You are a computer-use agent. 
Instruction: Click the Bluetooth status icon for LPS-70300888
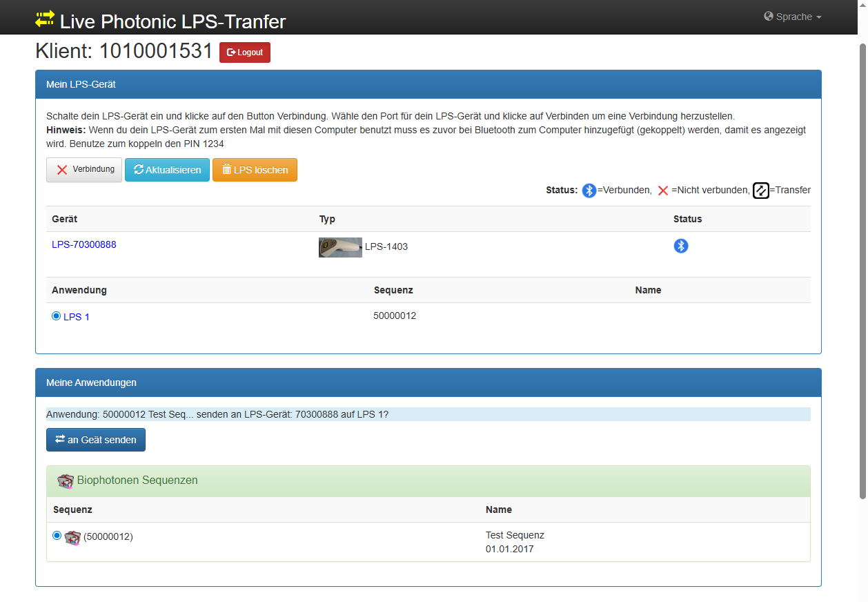[x=680, y=246]
